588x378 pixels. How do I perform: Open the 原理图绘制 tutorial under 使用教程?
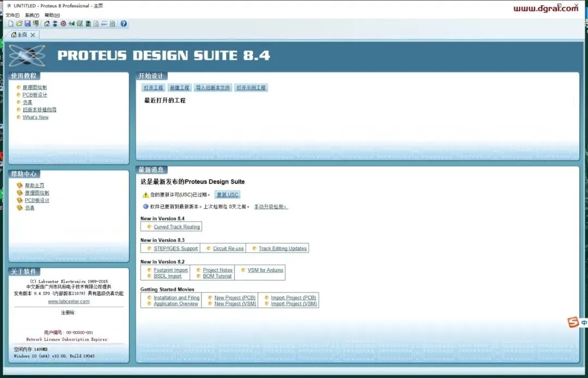(x=34, y=87)
